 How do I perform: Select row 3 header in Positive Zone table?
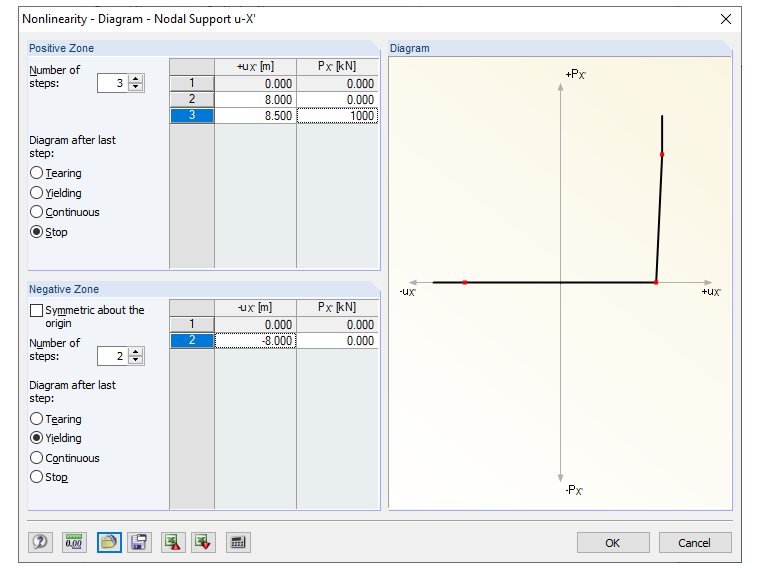tap(192, 115)
